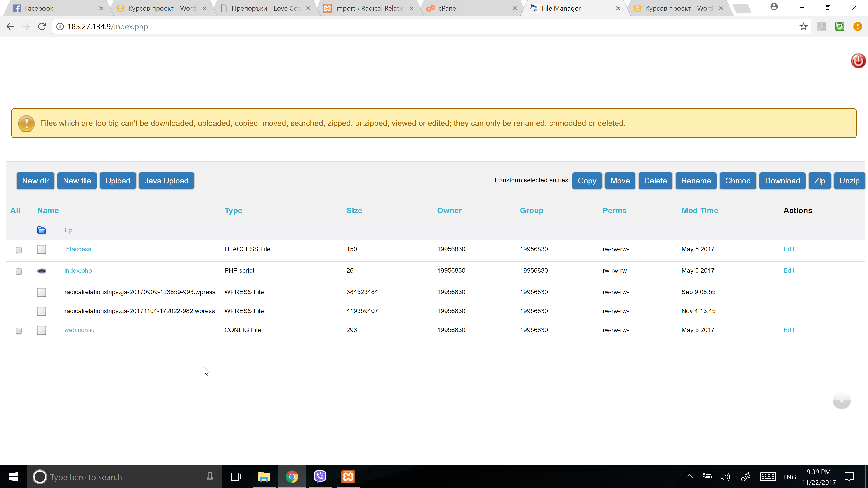Open the PDF extension icon in toolbar
The width and height of the screenshot is (868, 488).
click(821, 27)
